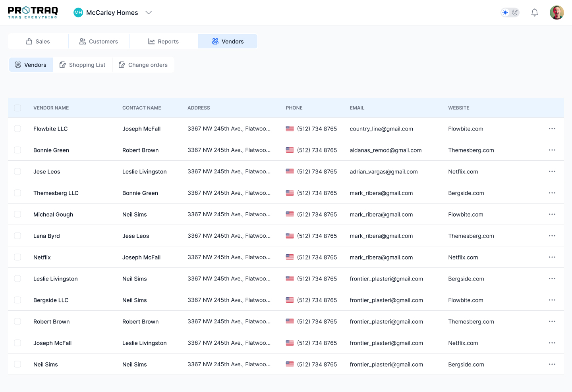Tick the checkbox for Lana Byrd

[x=17, y=236]
